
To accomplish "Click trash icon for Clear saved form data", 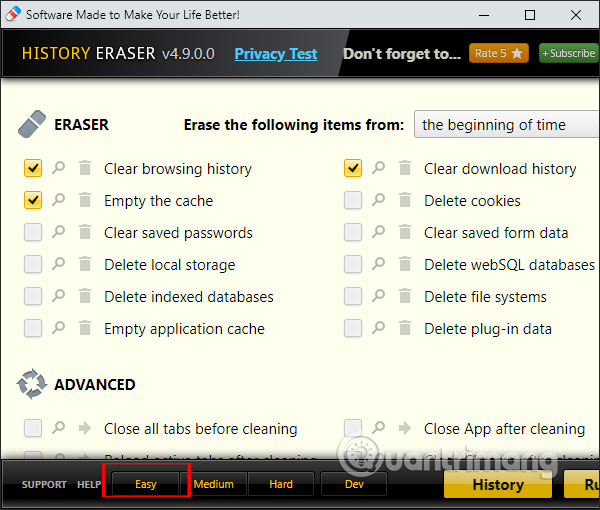I will click(x=405, y=232).
